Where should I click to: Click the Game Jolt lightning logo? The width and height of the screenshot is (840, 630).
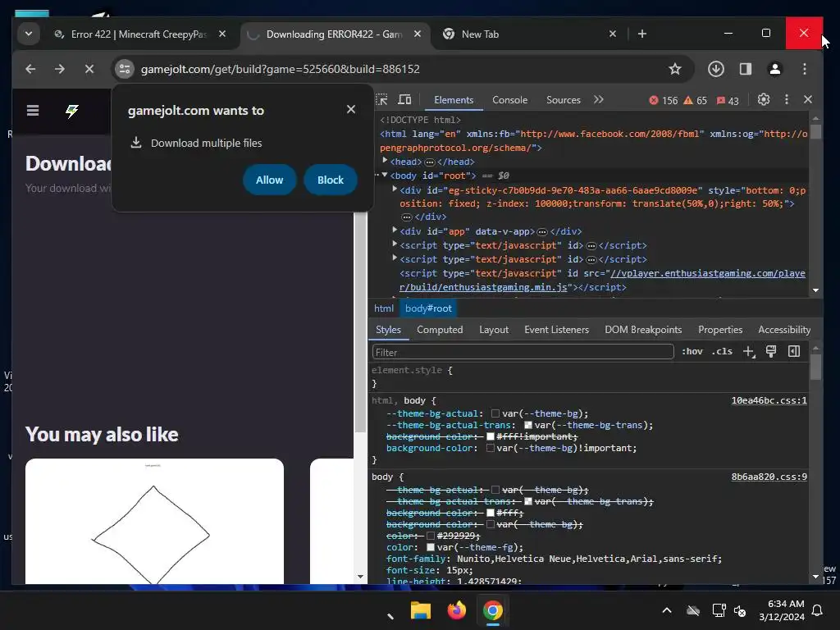tap(72, 111)
